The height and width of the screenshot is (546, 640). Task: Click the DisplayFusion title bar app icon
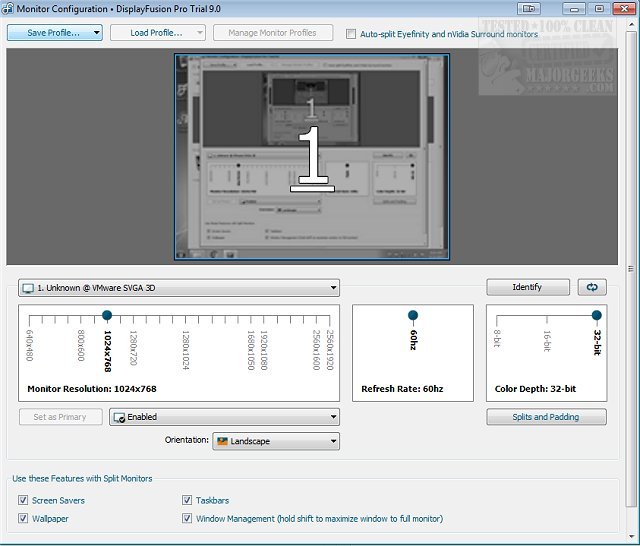pos(7,8)
